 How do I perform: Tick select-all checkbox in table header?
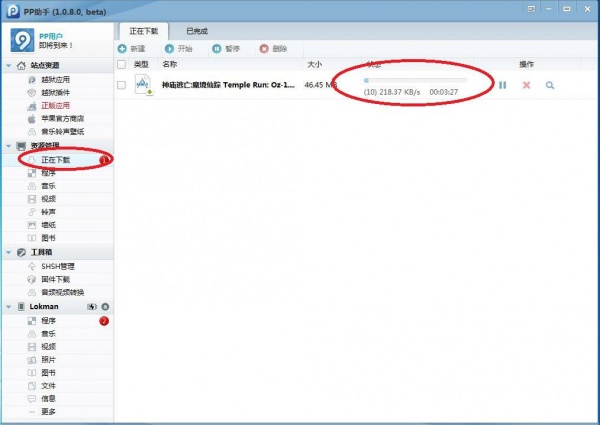[x=121, y=64]
